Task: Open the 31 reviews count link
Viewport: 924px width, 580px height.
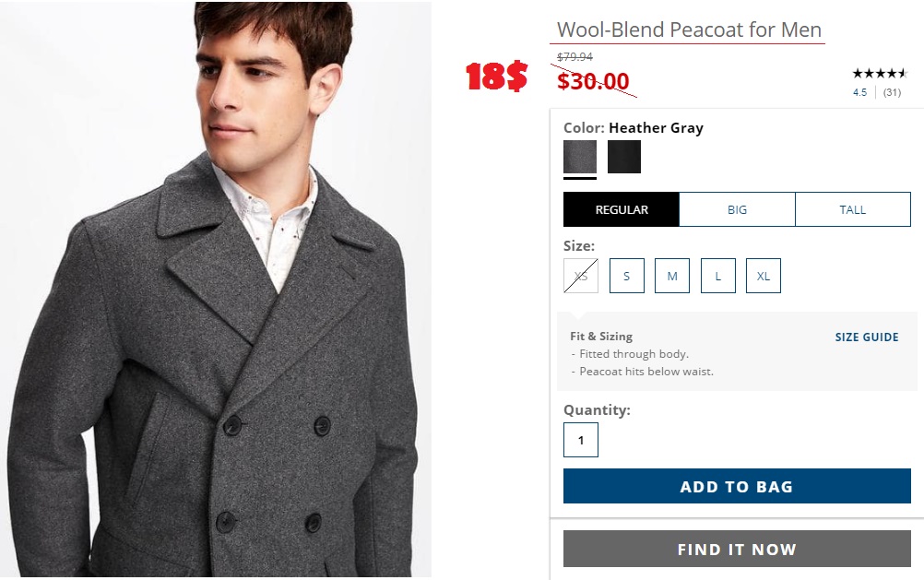Action: tap(892, 92)
